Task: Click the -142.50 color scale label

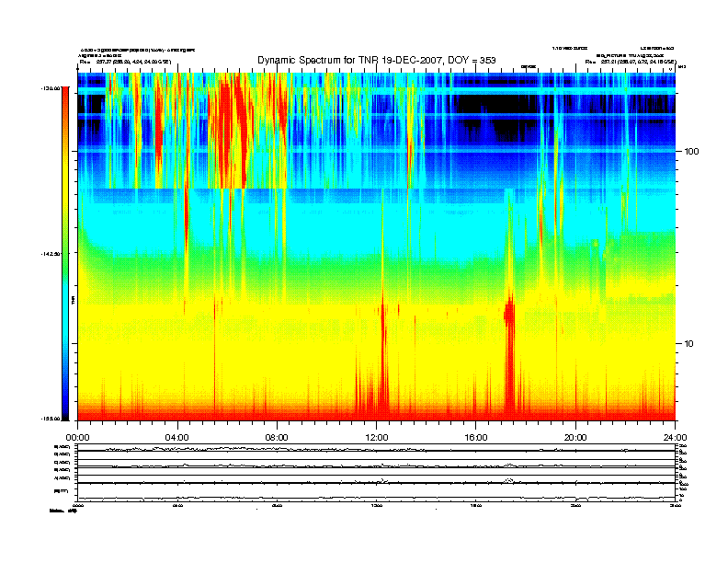Action: [51, 254]
